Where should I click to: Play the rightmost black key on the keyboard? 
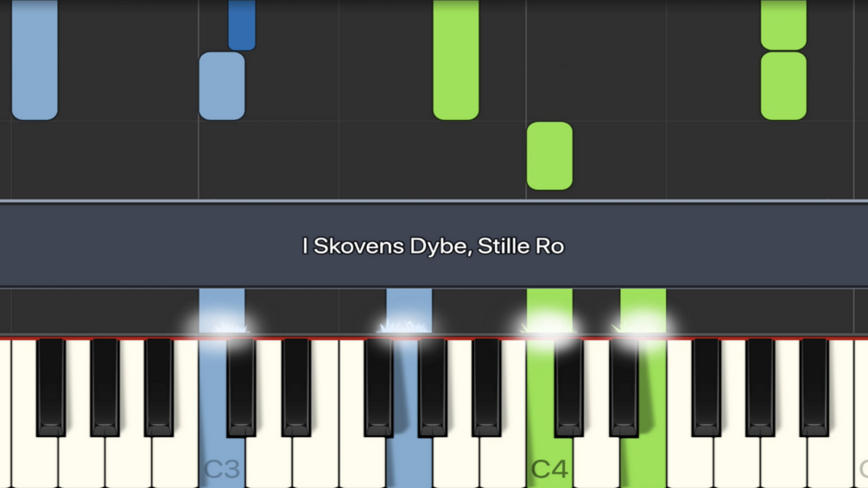(814, 387)
